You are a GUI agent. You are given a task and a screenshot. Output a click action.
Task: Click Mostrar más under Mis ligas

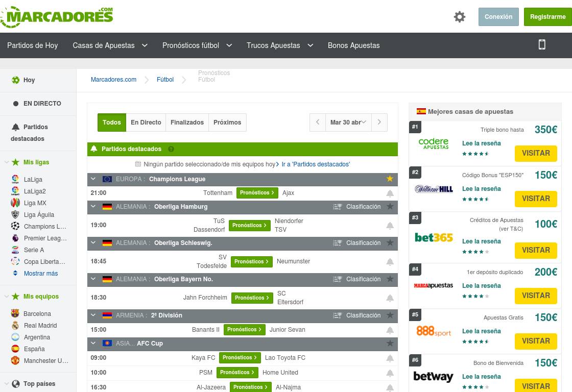point(40,274)
